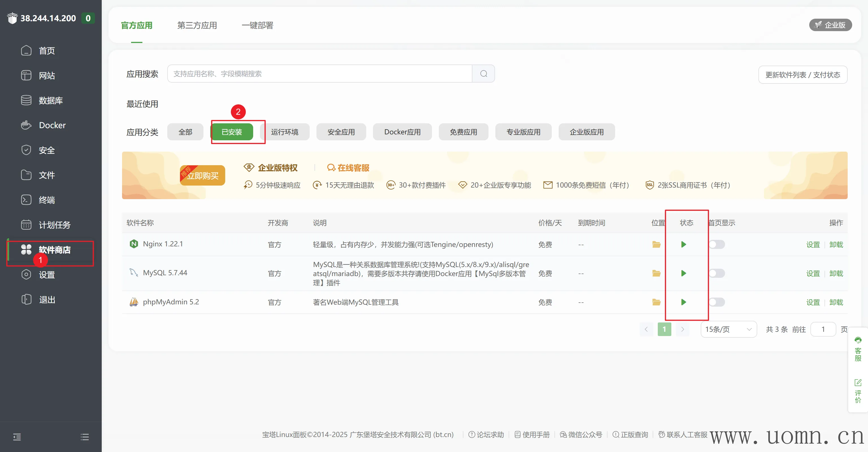Collapse sidebar using bottom-left menu icon
868x452 pixels.
(17, 437)
